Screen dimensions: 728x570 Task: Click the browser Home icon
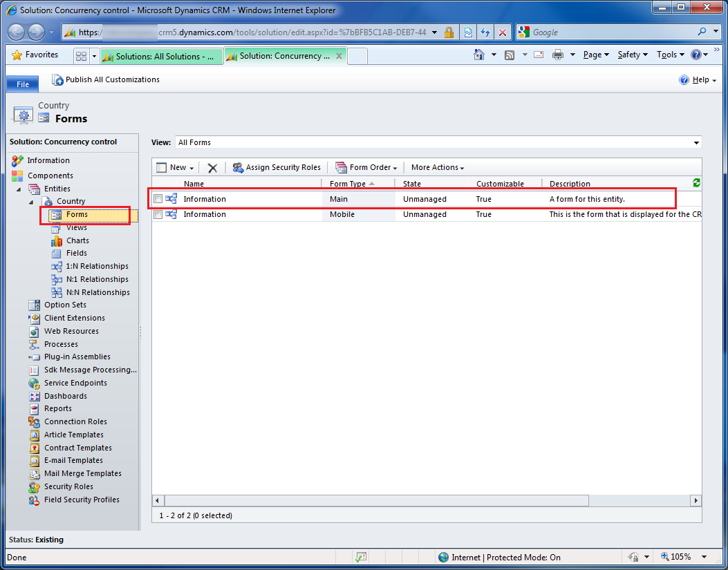[x=478, y=55]
